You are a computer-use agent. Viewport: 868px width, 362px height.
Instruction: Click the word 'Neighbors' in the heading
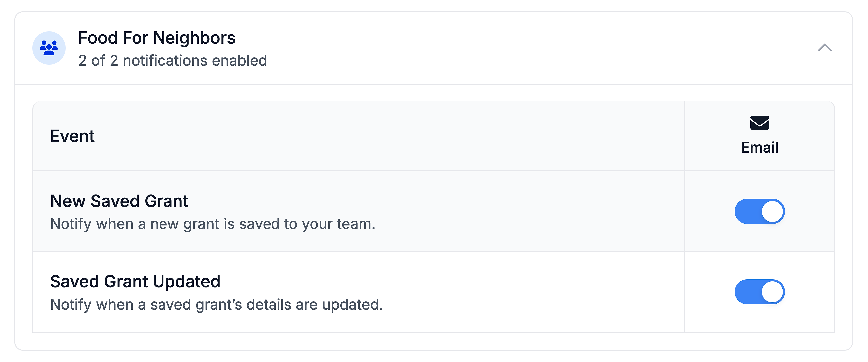tap(194, 38)
